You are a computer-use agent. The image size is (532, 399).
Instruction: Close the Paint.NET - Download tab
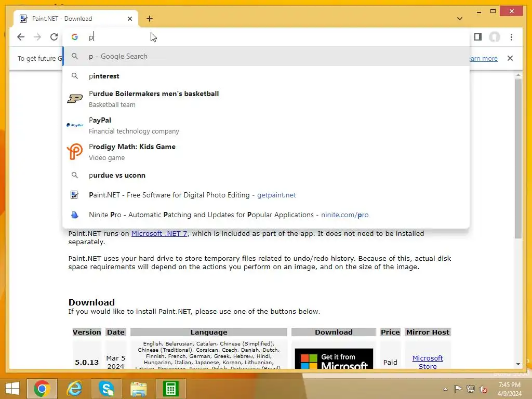tap(129, 19)
